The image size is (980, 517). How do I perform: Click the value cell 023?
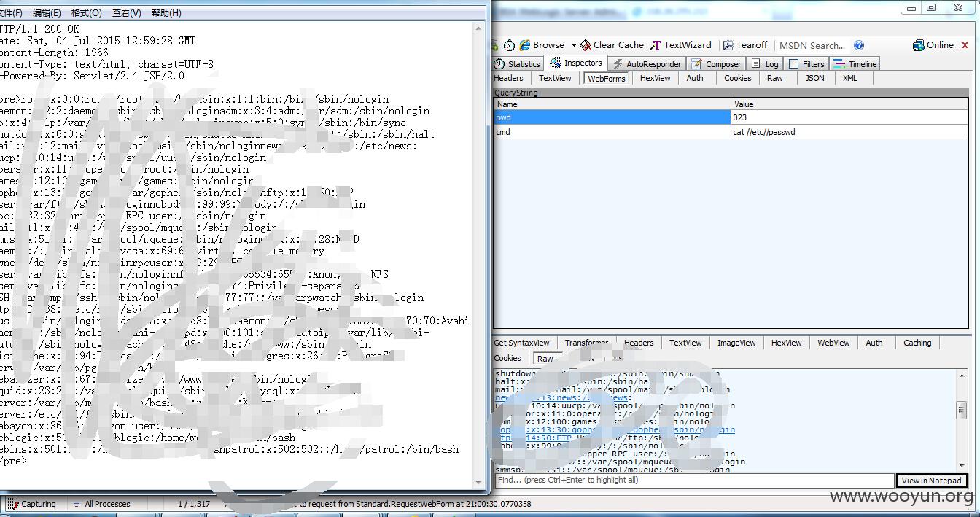pos(849,117)
